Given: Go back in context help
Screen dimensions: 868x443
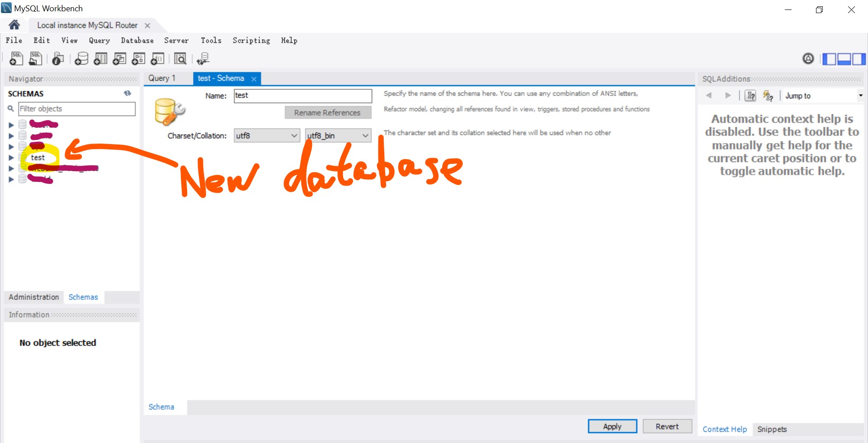Looking at the screenshot, I should pyautogui.click(x=709, y=95).
